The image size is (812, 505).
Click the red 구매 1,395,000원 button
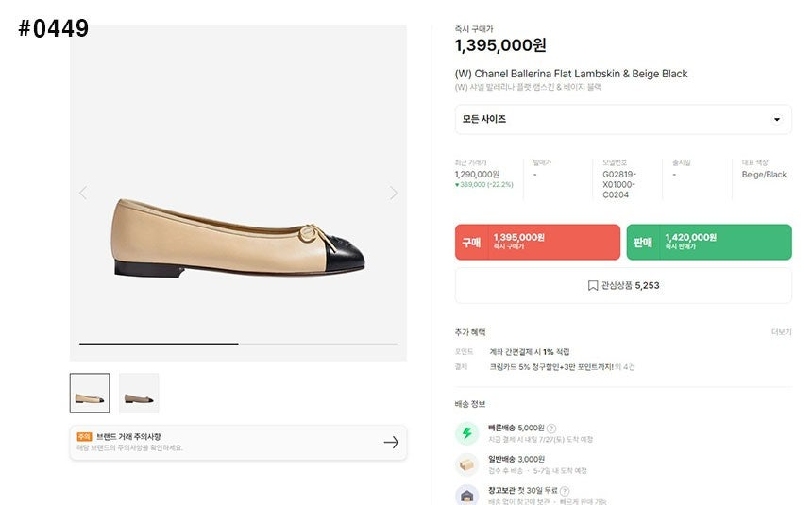click(537, 242)
